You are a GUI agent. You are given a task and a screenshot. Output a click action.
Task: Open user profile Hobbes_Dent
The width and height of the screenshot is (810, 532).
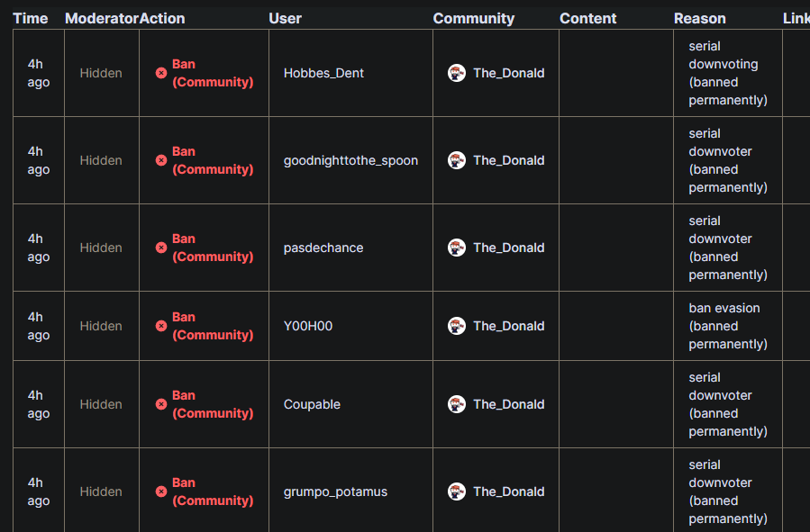pos(323,73)
